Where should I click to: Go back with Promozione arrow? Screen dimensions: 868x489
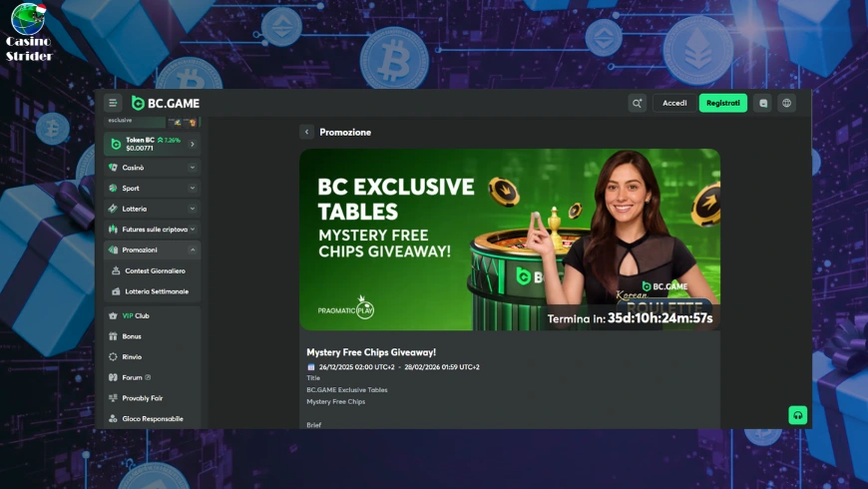(x=306, y=132)
